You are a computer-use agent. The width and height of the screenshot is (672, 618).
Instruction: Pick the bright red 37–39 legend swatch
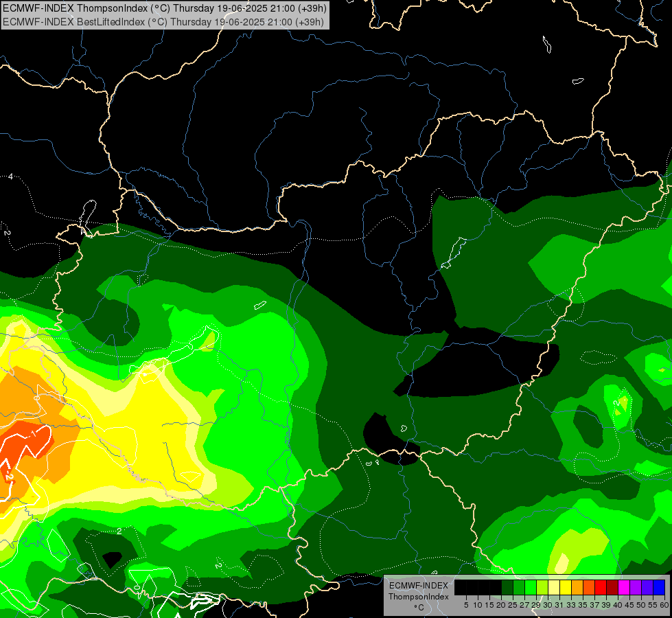click(601, 587)
